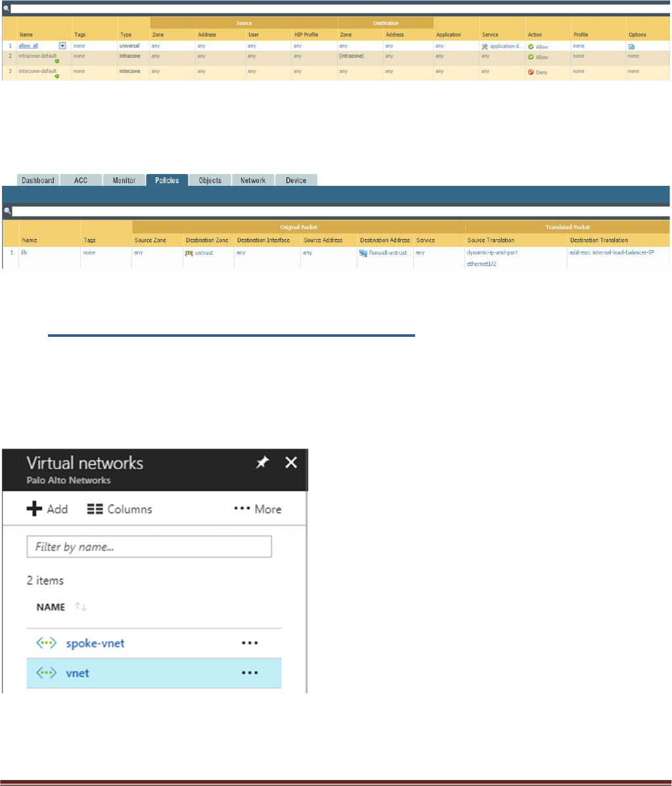Click the Allow checkmark icon for allow_all
This screenshot has height=786, width=672.
531,47
